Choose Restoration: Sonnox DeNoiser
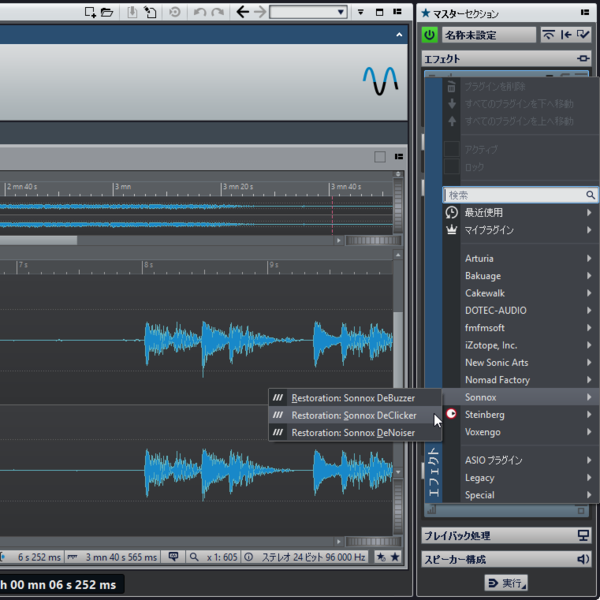Viewport: 600px width, 600px height. [x=353, y=433]
